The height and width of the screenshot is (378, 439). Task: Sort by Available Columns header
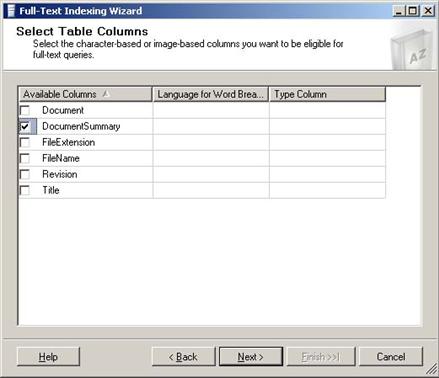click(85, 94)
